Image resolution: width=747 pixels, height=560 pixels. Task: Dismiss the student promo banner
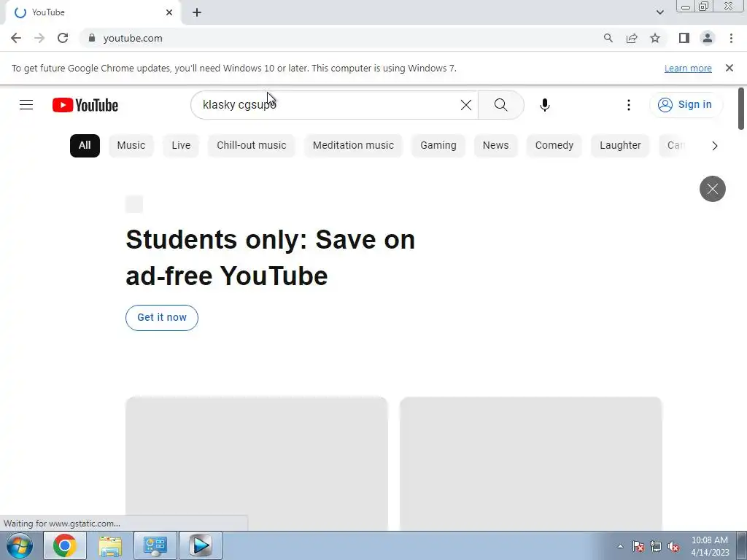(x=712, y=189)
